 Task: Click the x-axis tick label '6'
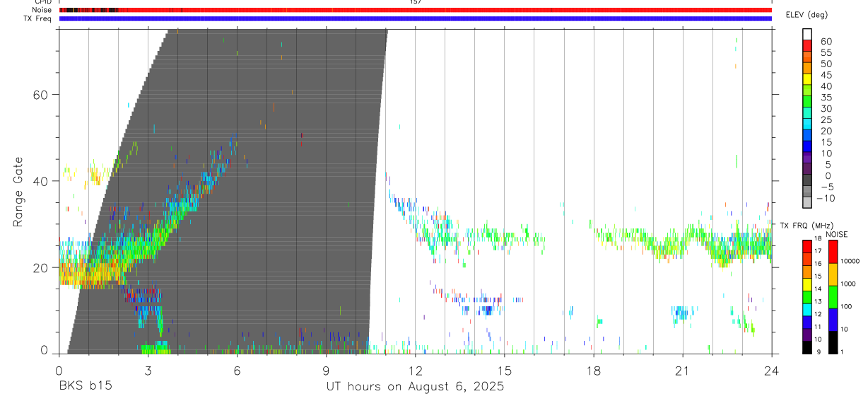pos(237,370)
